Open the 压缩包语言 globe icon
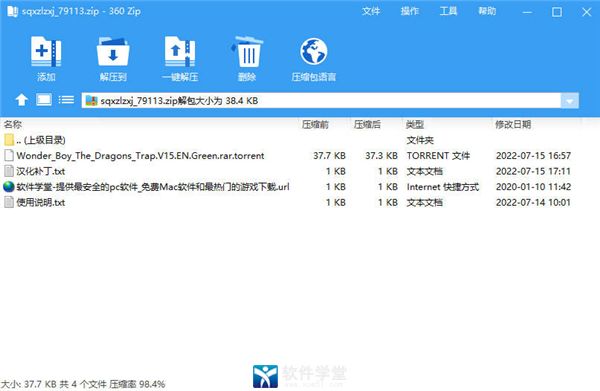This screenshot has height=391, width=600. [x=314, y=51]
